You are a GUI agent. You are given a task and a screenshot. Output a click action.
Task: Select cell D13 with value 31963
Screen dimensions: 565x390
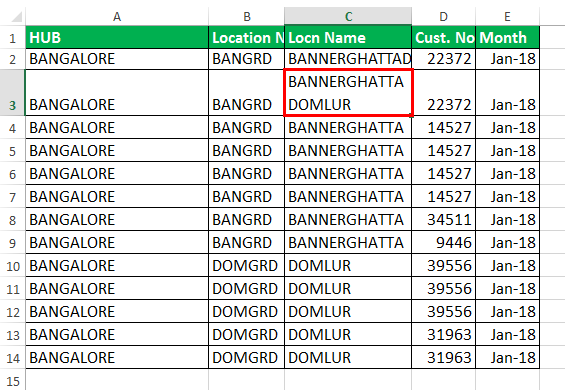(444, 334)
